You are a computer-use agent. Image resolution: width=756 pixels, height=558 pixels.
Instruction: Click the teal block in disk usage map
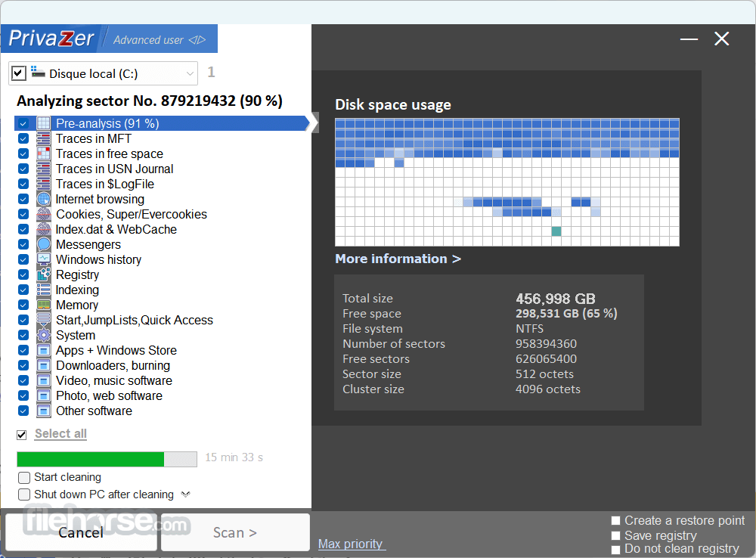point(556,231)
